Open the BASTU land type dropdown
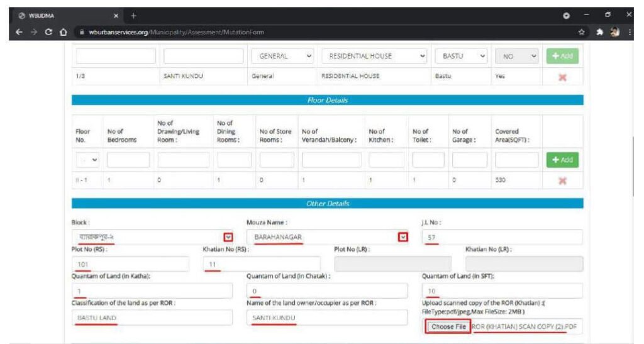The height and width of the screenshot is (344, 644). click(x=461, y=56)
